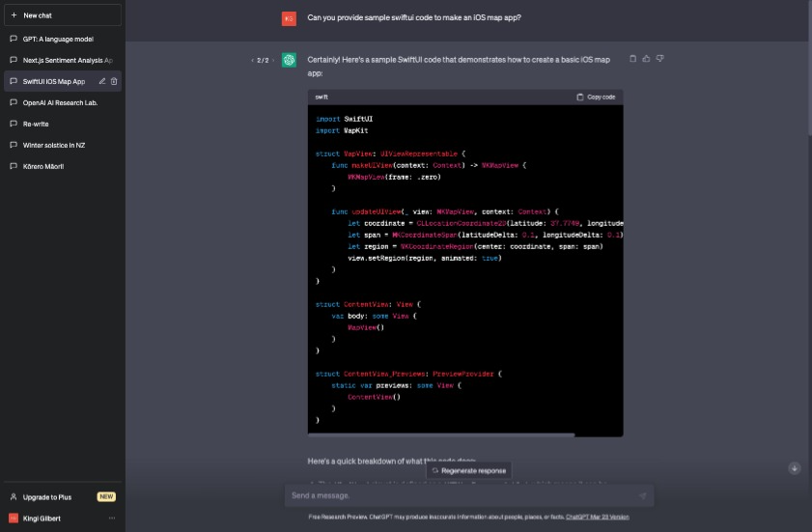Click the 'view.setRegion(region, animated: true)' line
The width and height of the screenshot is (812, 532).
point(425,258)
